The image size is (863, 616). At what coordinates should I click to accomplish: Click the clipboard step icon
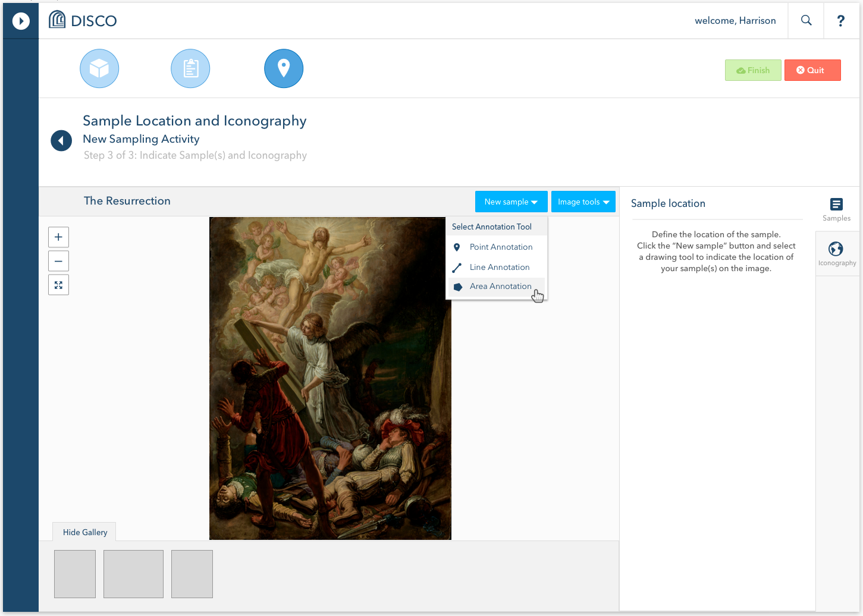[190, 68]
